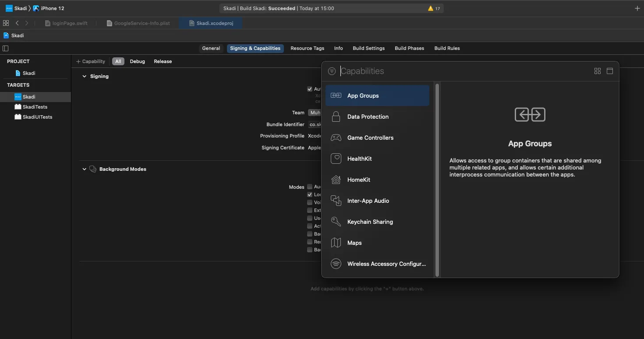Open the related items grid icon

pos(6,23)
